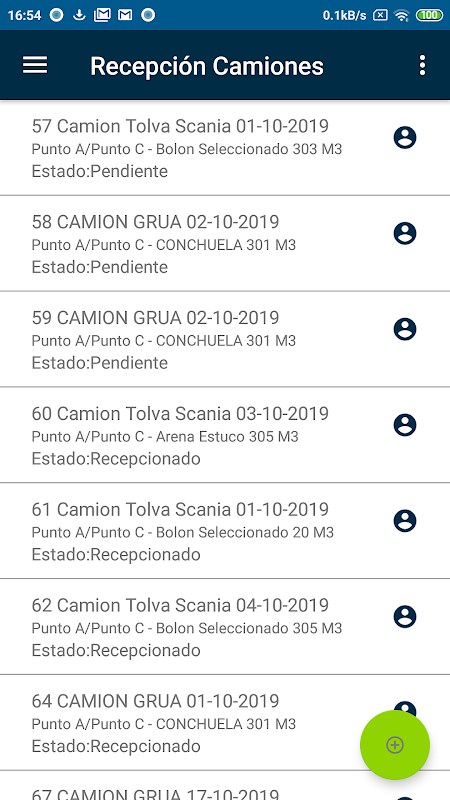Tap the green add floating button
This screenshot has width=450, height=800.
click(395, 745)
